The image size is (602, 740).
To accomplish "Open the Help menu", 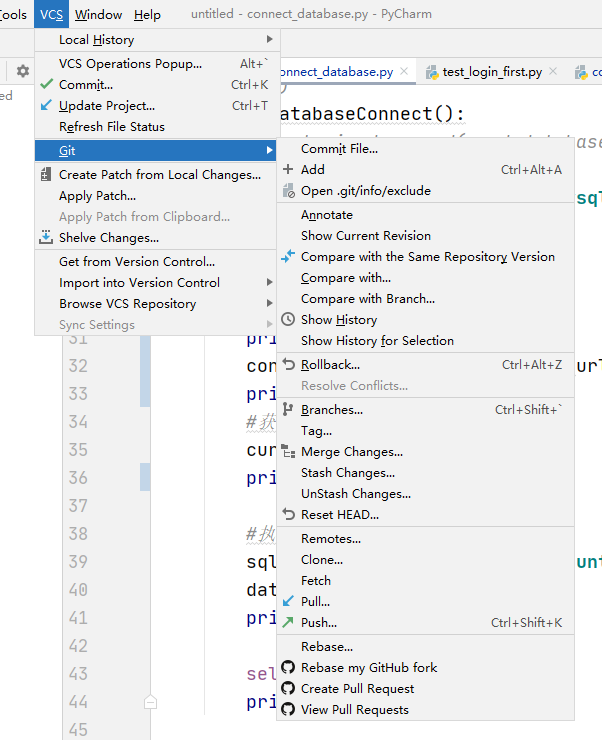I will coord(147,15).
